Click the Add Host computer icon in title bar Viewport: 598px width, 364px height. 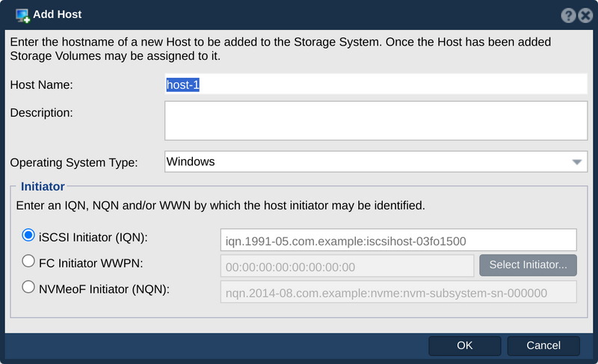(x=22, y=15)
